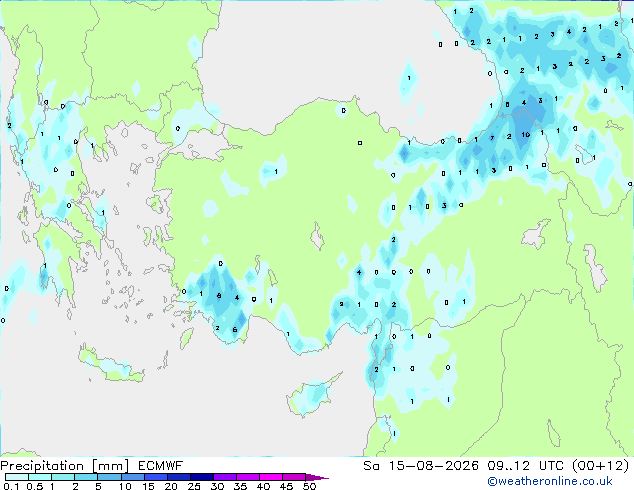Select the 5–10 mm legend color swatch
This screenshot has height=490, width=634.
pos(109,477)
